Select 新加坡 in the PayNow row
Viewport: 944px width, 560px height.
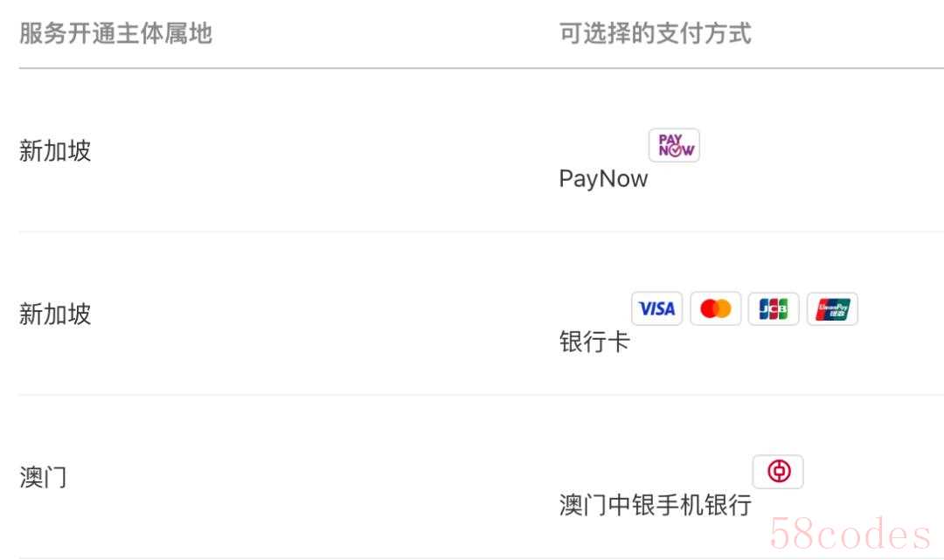[x=55, y=150]
